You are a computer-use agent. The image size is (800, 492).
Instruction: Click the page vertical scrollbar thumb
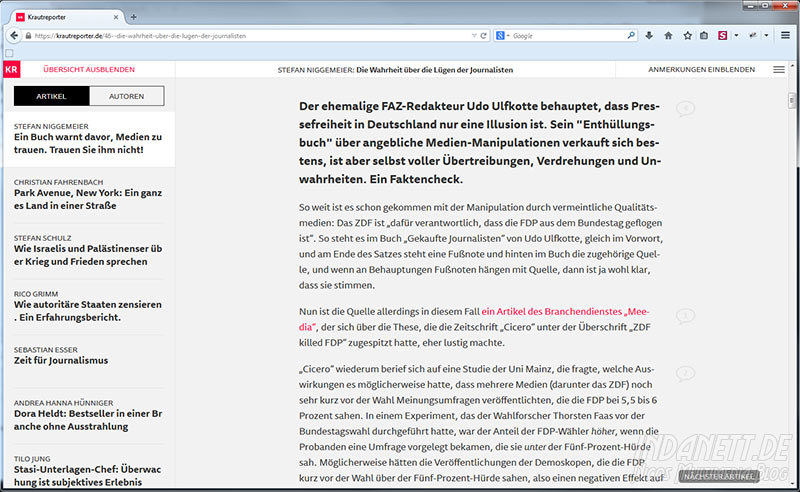(x=792, y=100)
